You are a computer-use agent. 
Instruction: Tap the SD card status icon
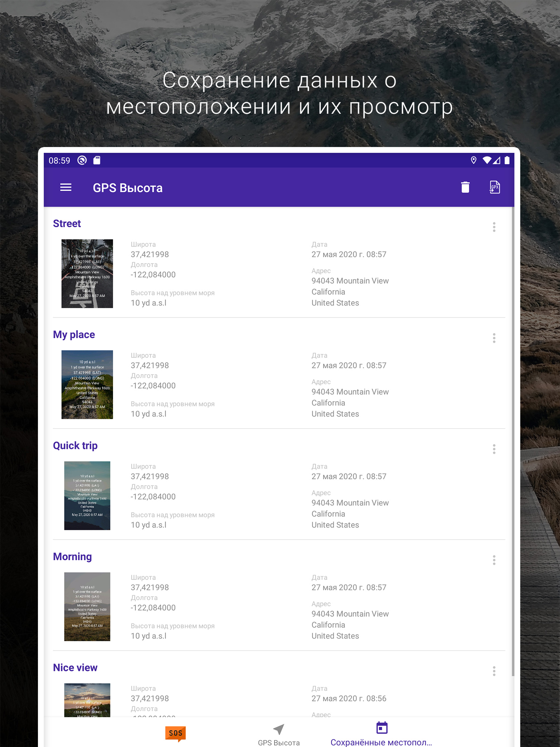click(97, 160)
